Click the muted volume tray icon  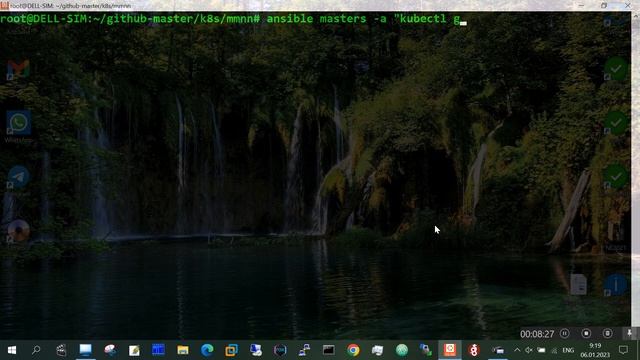coord(529,350)
